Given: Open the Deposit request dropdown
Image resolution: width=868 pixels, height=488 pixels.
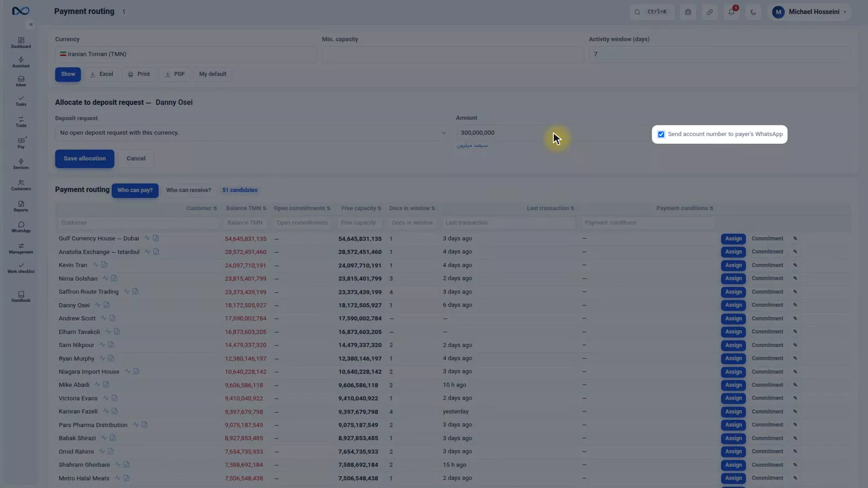Looking at the screenshot, I should point(253,133).
